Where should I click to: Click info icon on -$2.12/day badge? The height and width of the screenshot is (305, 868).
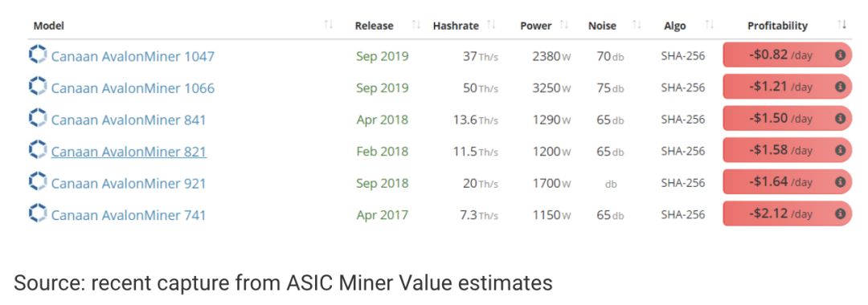(x=840, y=213)
